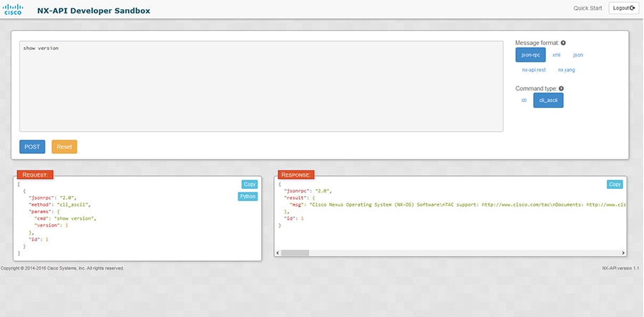Click the Message format label

tap(537, 43)
